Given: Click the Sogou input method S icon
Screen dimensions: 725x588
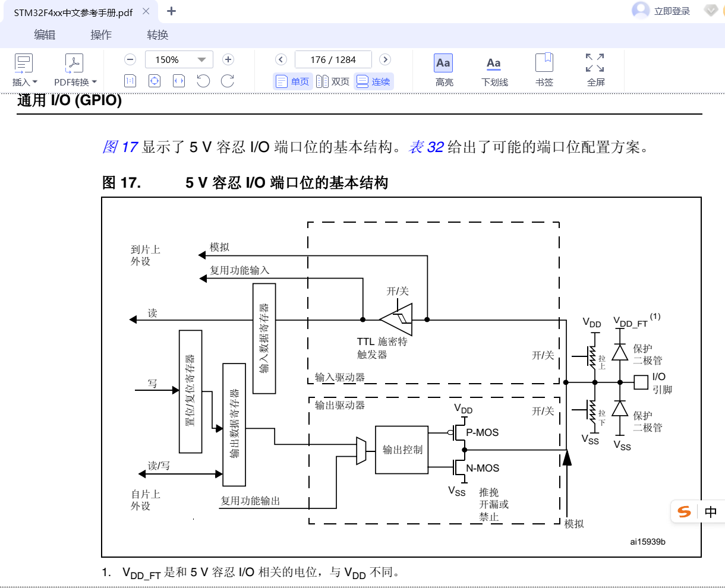Looking at the screenshot, I should point(685,511).
